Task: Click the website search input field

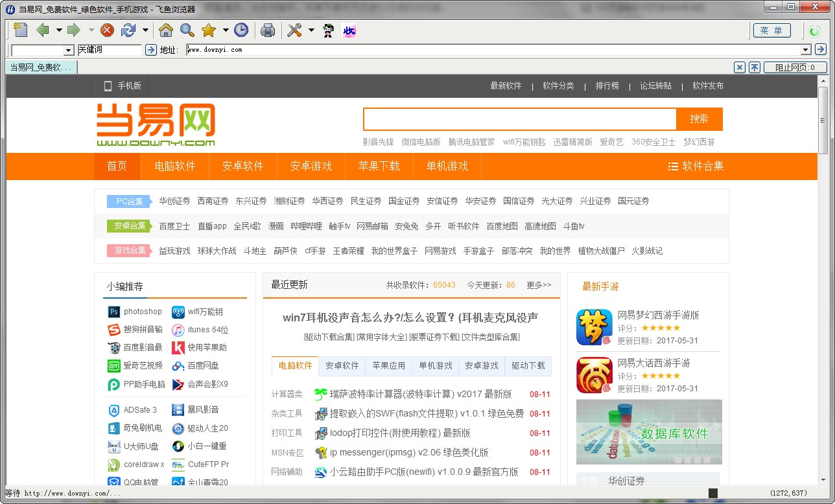Action: (x=519, y=119)
